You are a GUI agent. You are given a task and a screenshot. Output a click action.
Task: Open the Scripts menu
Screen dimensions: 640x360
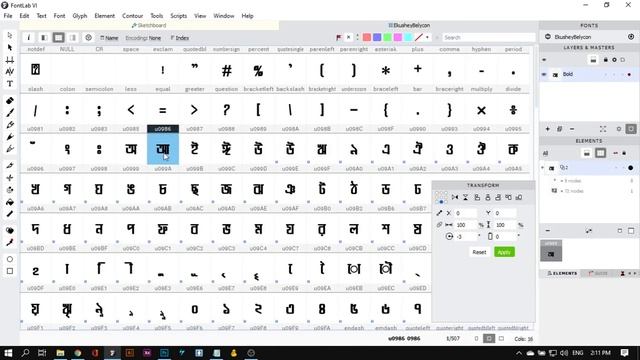pyautogui.click(x=178, y=16)
